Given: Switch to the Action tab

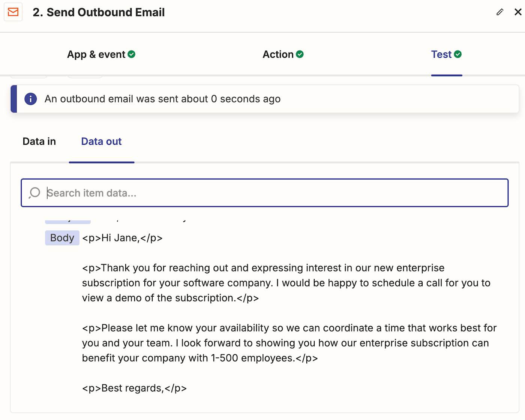Looking at the screenshot, I should tap(278, 54).
